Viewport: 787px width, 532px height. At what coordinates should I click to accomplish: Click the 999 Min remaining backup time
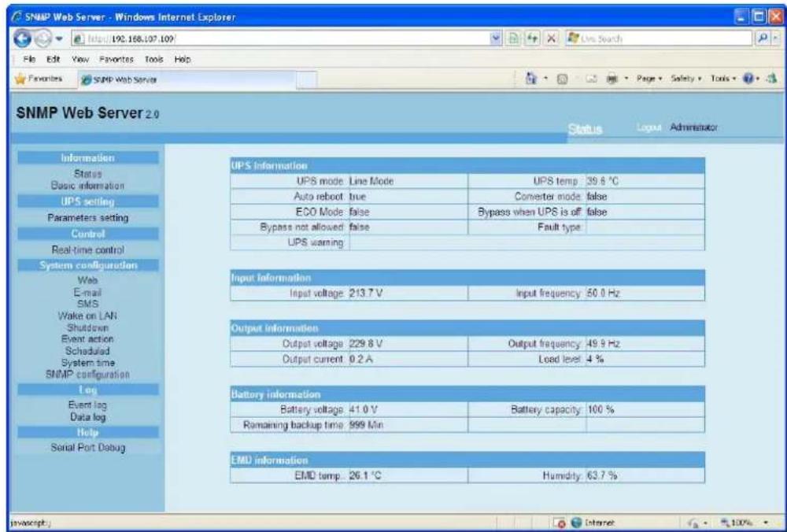[367, 425]
